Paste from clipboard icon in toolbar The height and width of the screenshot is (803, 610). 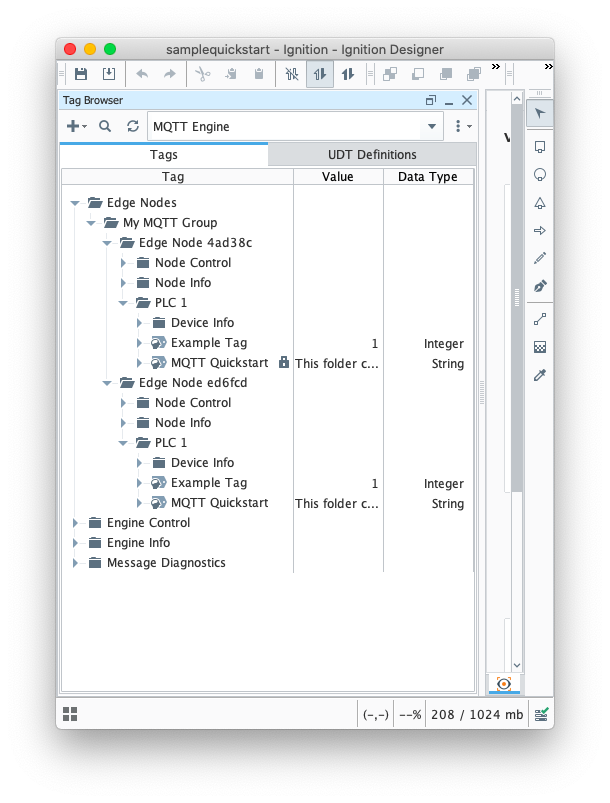point(259,74)
